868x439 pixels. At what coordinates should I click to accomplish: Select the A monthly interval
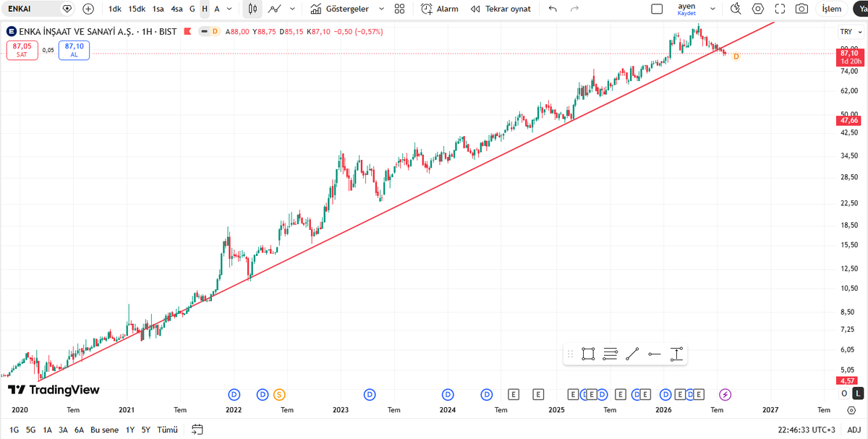[217, 9]
